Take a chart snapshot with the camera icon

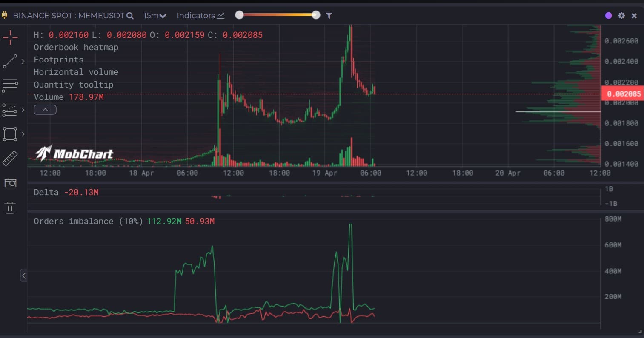click(x=10, y=183)
